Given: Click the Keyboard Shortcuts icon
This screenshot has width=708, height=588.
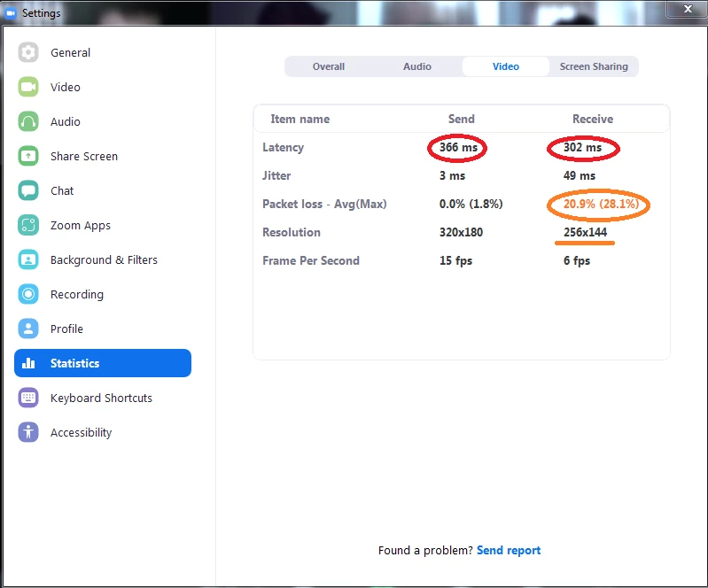Looking at the screenshot, I should click(x=28, y=398).
